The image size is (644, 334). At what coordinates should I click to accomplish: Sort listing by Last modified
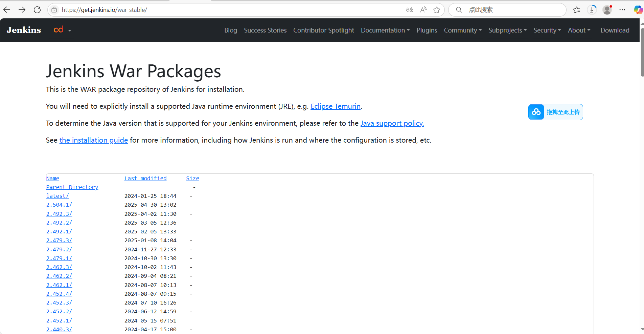(x=145, y=178)
